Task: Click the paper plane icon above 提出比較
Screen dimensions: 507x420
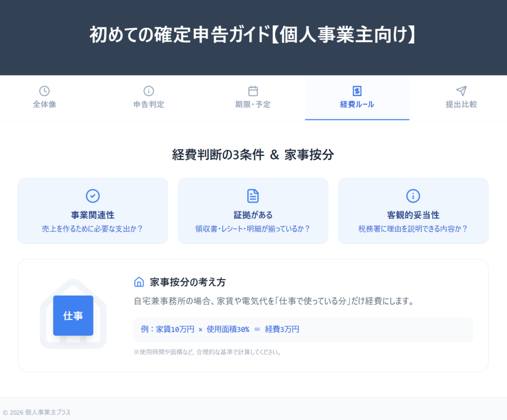Action: pos(461,91)
